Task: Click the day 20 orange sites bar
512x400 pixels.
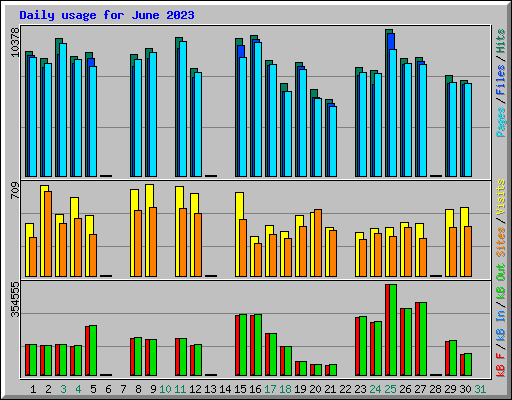Action: pos(318,243)
